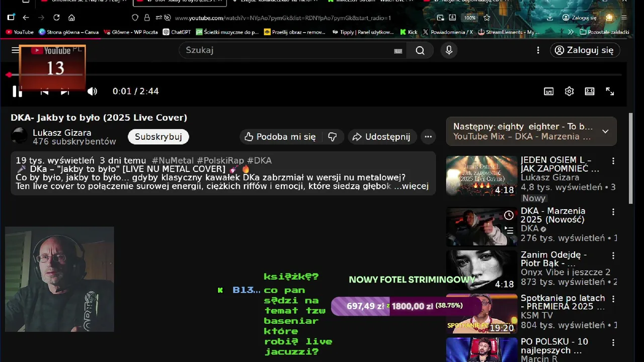Skip to the next video
This screenshot has height=362, width=644.
(x=65, y=91)
